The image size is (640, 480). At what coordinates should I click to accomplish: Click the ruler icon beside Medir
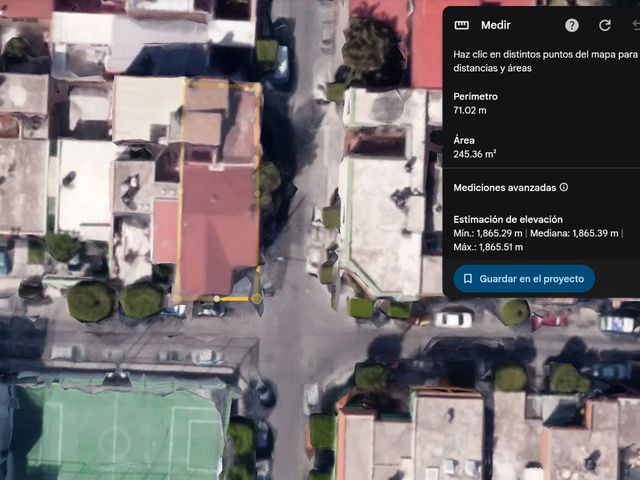pos(462,25)
